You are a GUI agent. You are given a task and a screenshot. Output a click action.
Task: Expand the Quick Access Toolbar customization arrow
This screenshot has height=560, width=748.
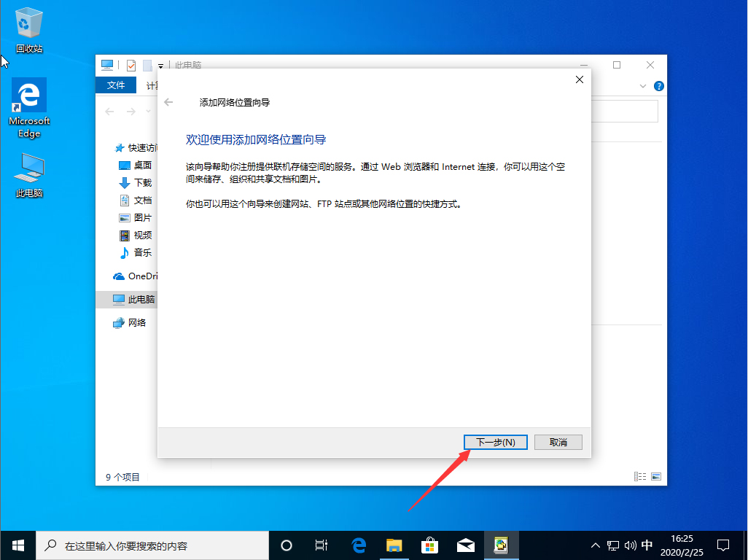(x=160, y=65)
